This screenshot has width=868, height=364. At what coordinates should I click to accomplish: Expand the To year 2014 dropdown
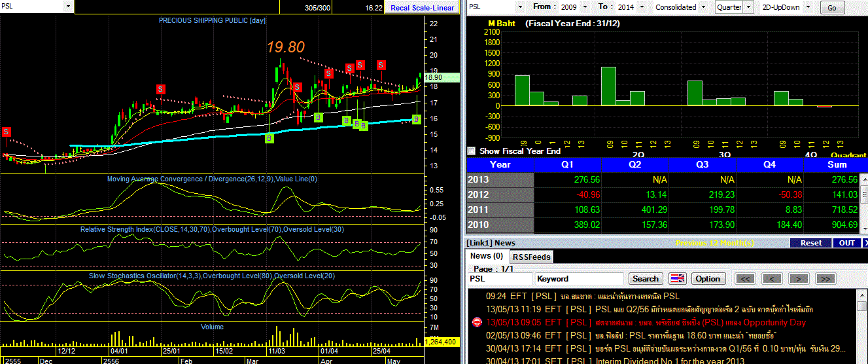pyautogui.click(x=642, y=7)
